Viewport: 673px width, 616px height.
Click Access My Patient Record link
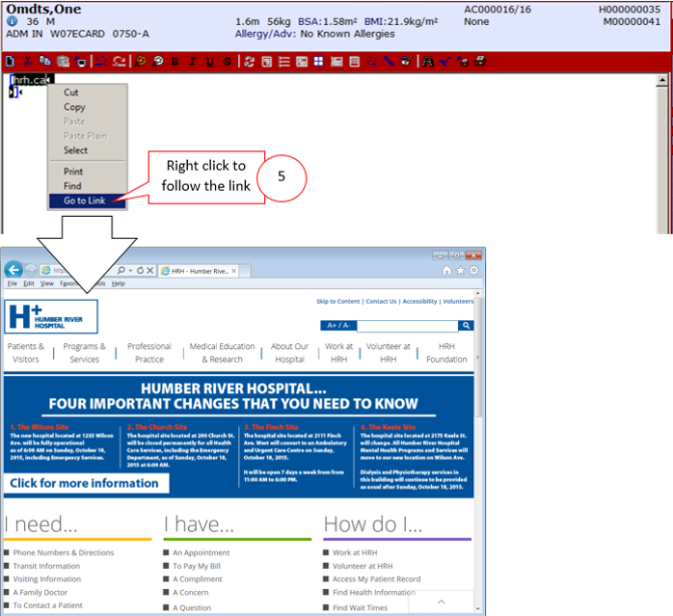pos(376,579)
